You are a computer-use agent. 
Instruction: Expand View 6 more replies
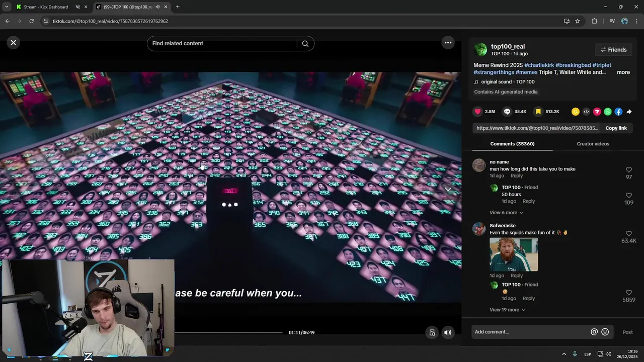[x=506, y=213]
